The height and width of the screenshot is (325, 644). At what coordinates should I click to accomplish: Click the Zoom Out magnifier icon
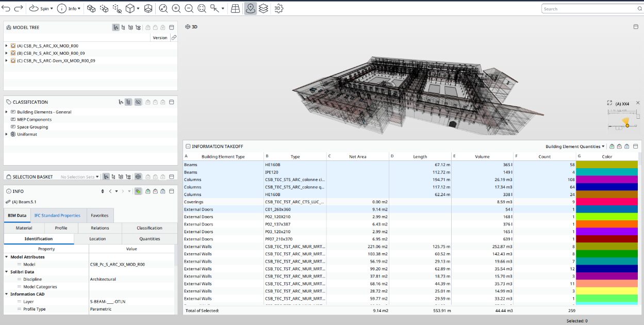coord(189,9)
